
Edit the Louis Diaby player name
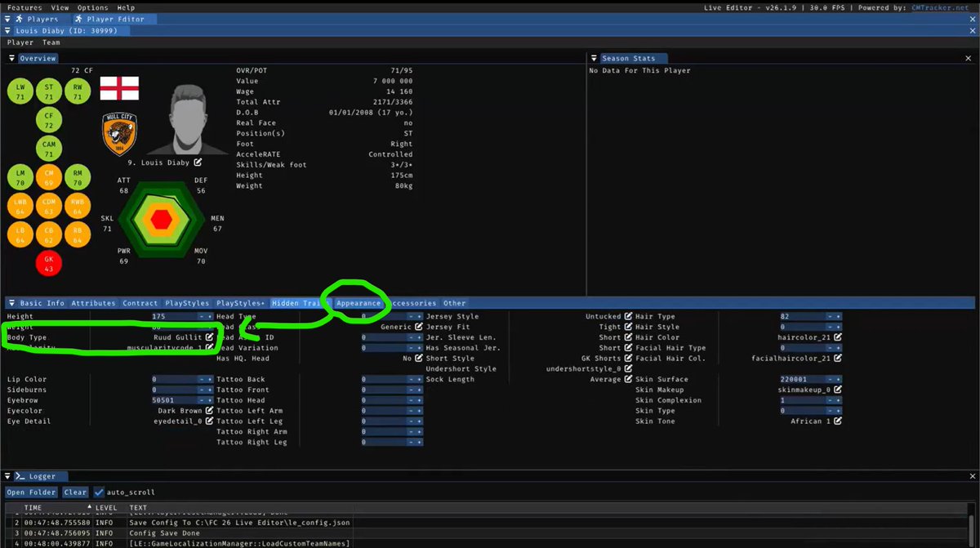click(198, 163)
